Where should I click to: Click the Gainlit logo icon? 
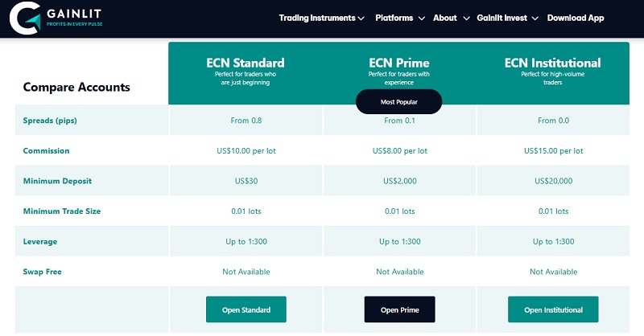coord(23,18)
